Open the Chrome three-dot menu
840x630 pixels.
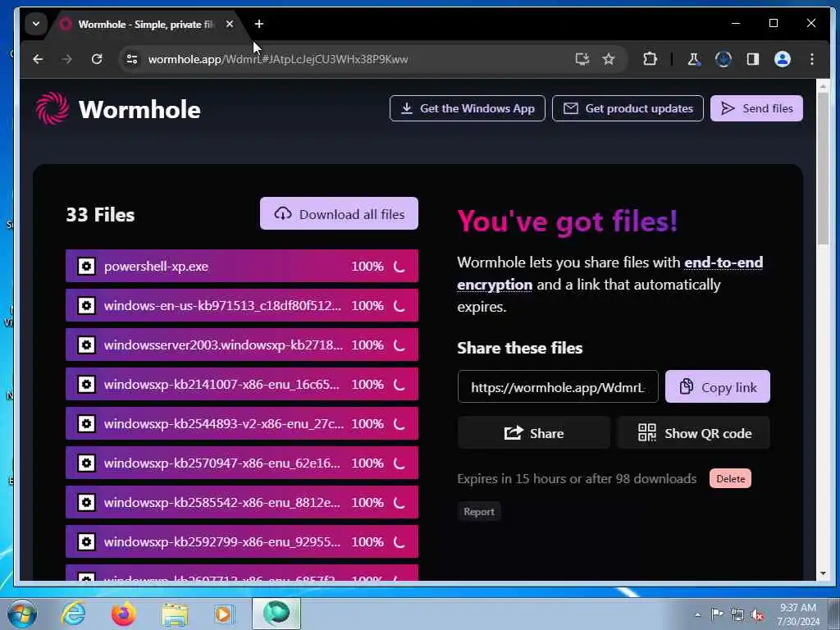pyautogui.click(x=812, y=59)
